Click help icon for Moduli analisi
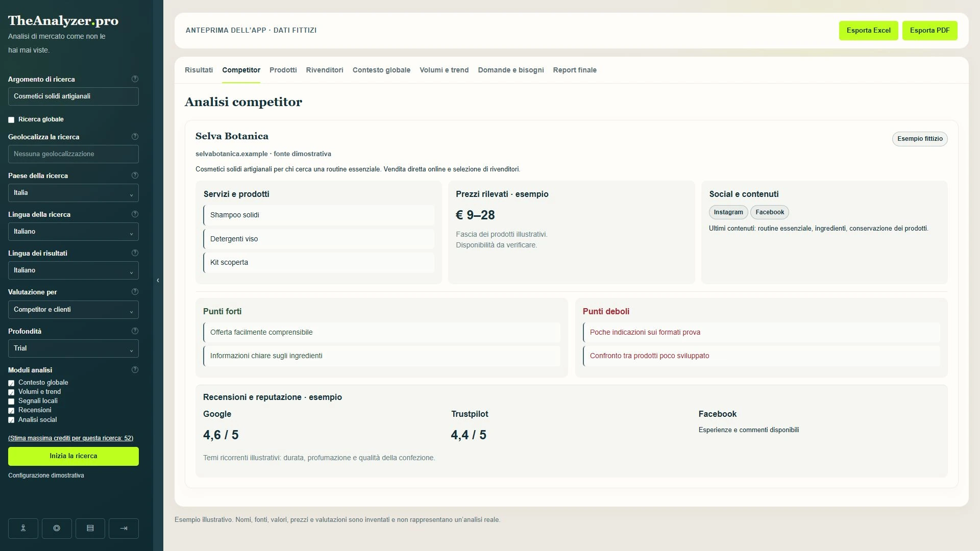 coord(135,370)
